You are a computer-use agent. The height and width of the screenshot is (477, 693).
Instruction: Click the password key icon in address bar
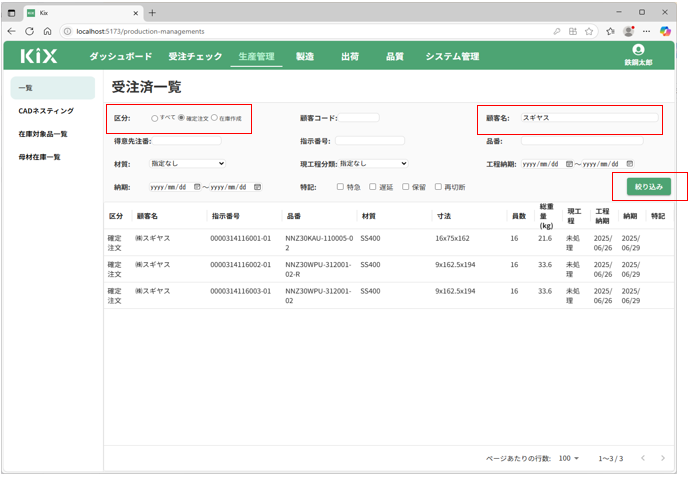click(557, 31)
